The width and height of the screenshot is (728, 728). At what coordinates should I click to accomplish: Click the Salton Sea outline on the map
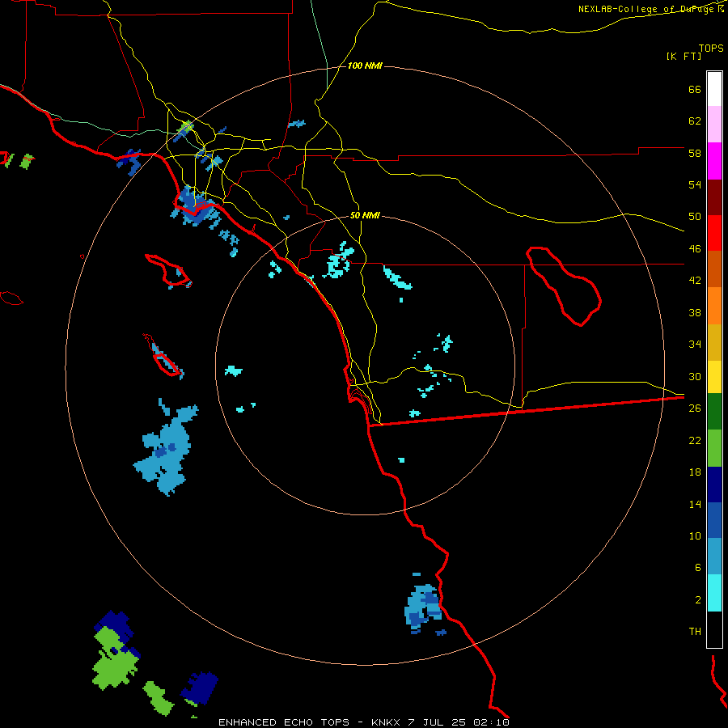(x=564, y=286)
